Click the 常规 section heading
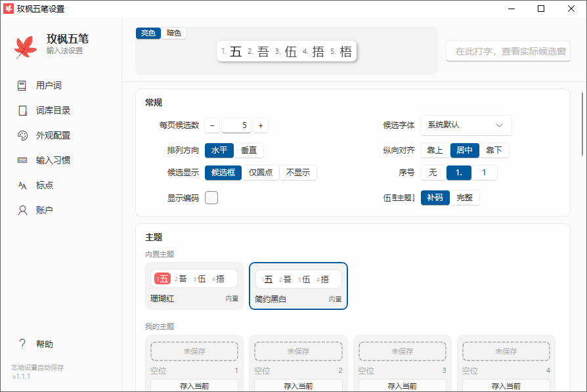Image resolution: width=587 pixels, height=392 pixels. pos(154,102)
